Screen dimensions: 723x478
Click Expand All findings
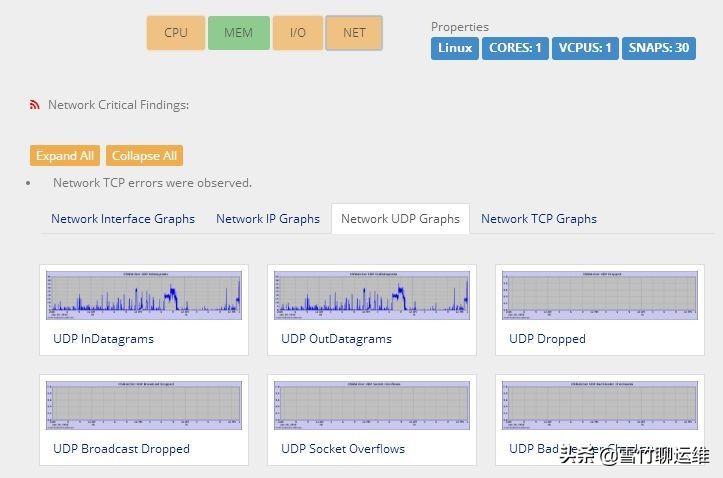pos(65,156)
